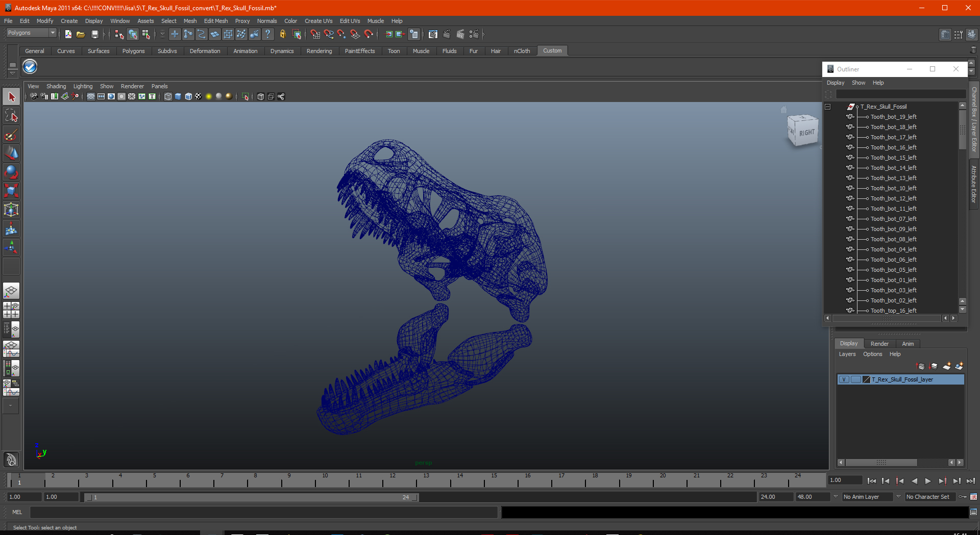Open the No Anim Layer dropdown arrow
Screen dimensions: 980x535
click(836, 496)
